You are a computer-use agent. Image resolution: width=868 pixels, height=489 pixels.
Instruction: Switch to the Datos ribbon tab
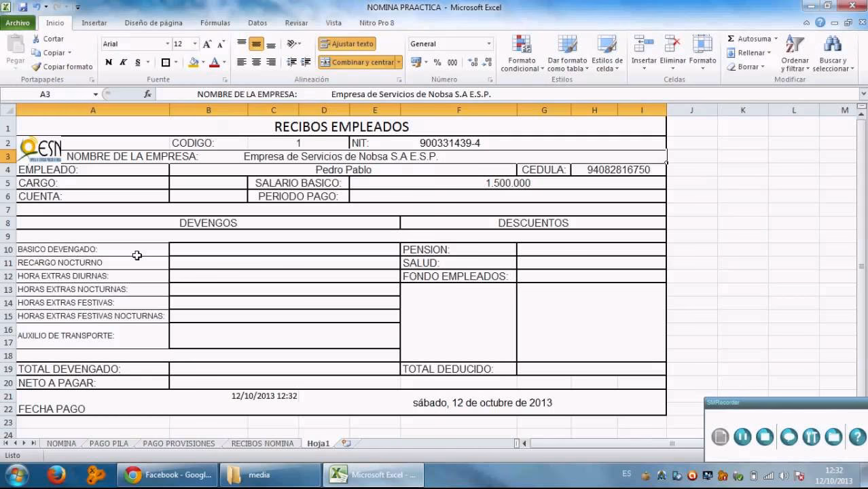pyautogui.click(x=257, y=22)
